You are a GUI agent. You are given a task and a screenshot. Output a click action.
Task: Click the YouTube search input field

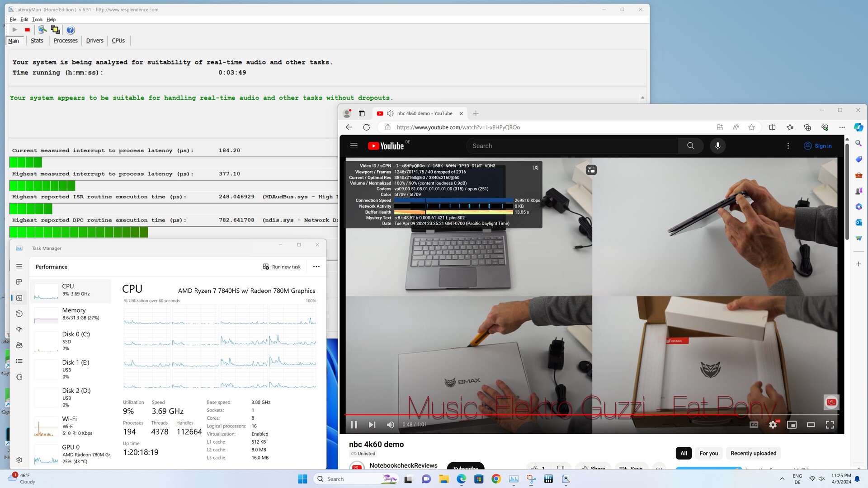point(572,146)
